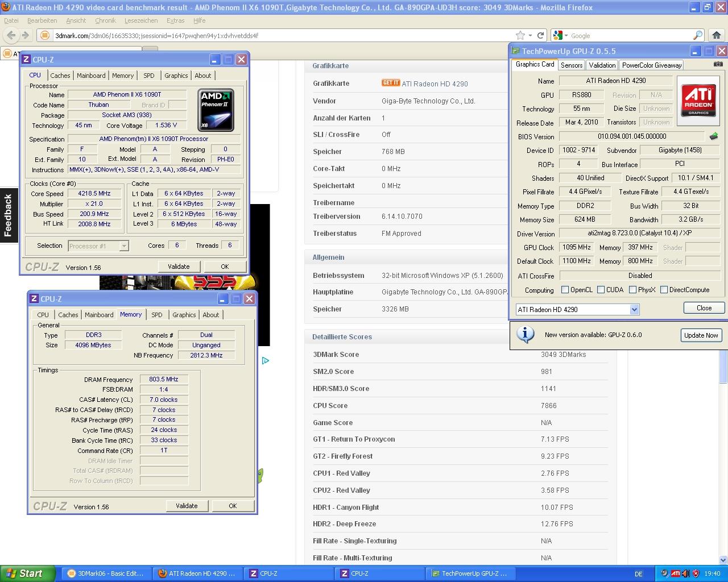Click the AMD Phenom II logo in CPU-Z
This screenshot has width=728, height=582.
coord(216,110)
